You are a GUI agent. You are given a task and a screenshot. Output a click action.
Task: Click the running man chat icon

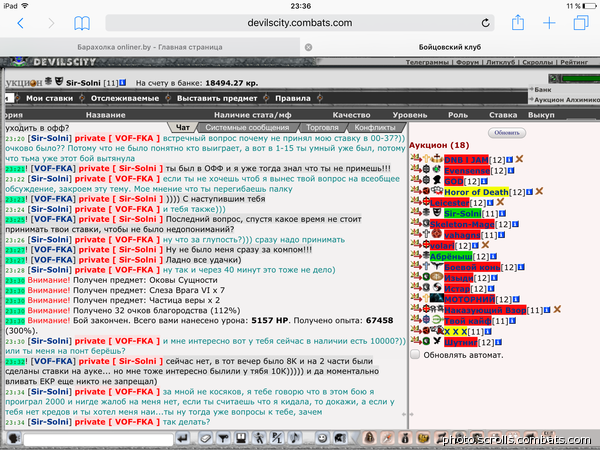[x=259, y=438]
